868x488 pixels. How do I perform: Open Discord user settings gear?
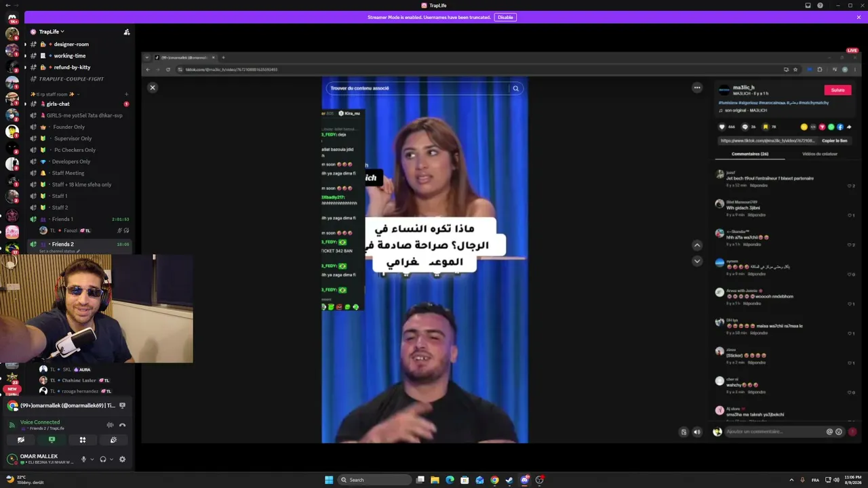pos(122,459)
